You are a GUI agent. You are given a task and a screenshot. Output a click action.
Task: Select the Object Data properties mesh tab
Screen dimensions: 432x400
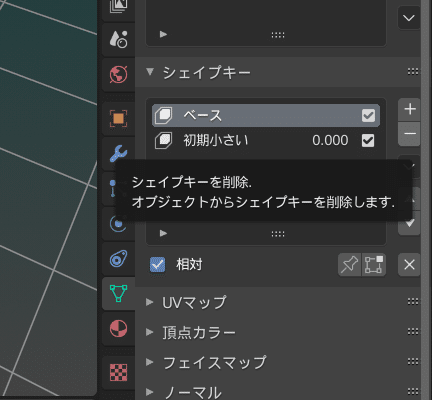coord(118,293)
